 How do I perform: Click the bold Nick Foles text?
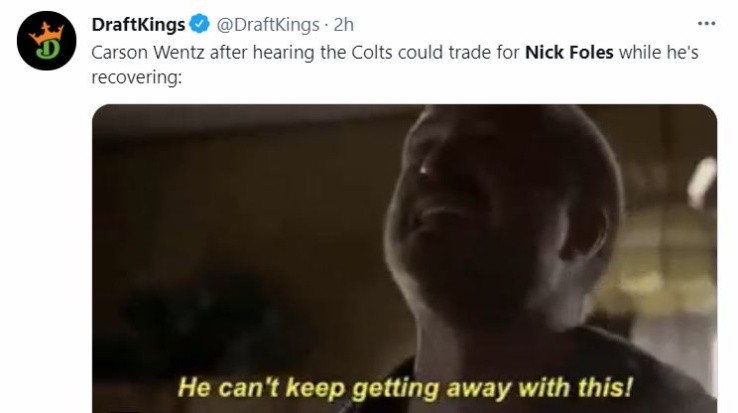click(569, 52)
